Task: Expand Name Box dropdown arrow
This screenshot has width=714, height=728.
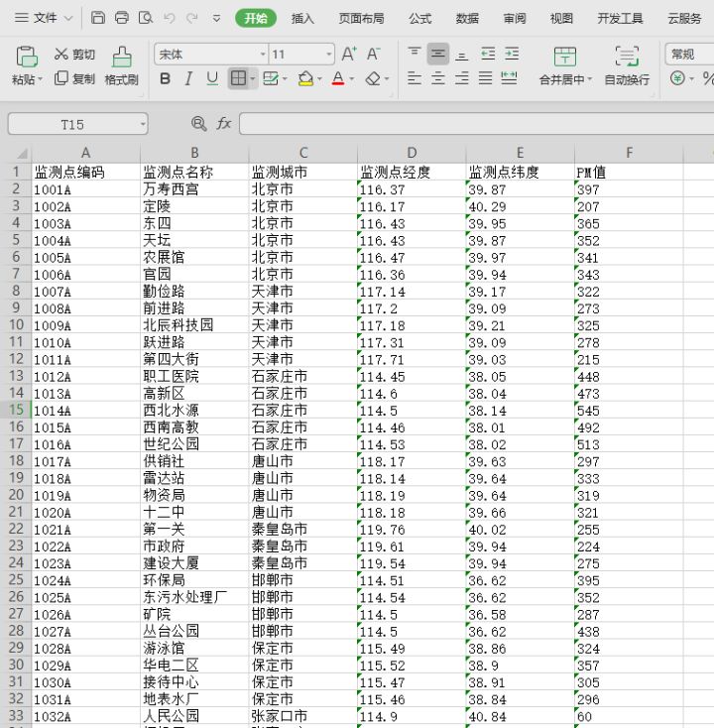Action: (x=143, y=124)
